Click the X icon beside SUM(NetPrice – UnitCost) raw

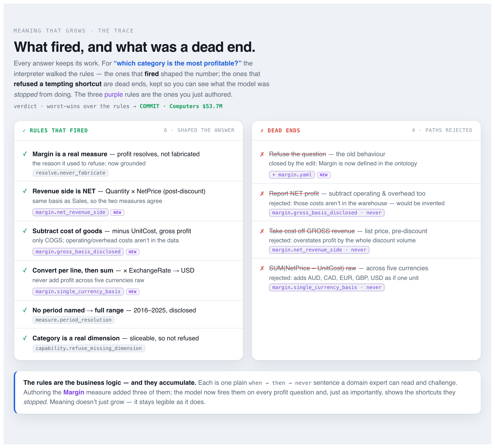point(262,268)
